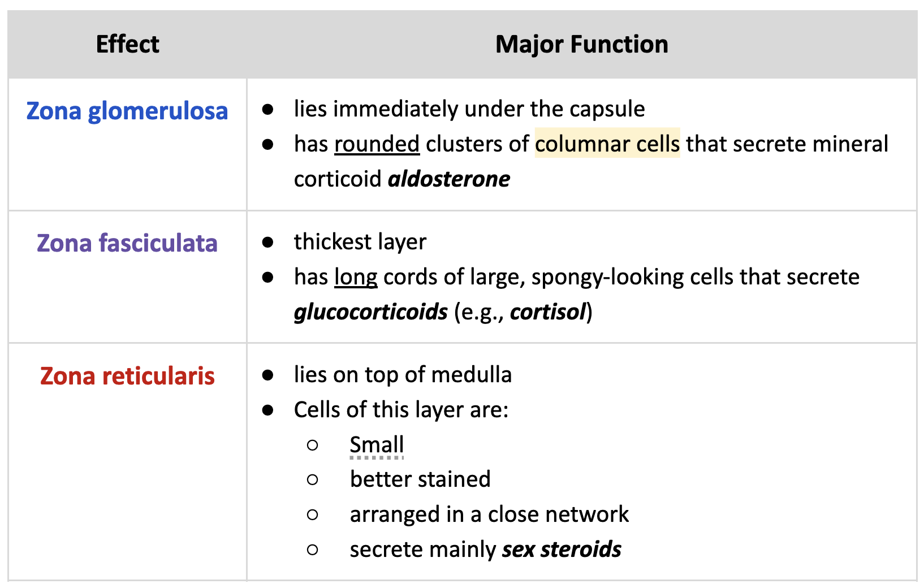Click the underlined word rounded
Viewport: 924px width, 588px height.
tap(377, 144)
